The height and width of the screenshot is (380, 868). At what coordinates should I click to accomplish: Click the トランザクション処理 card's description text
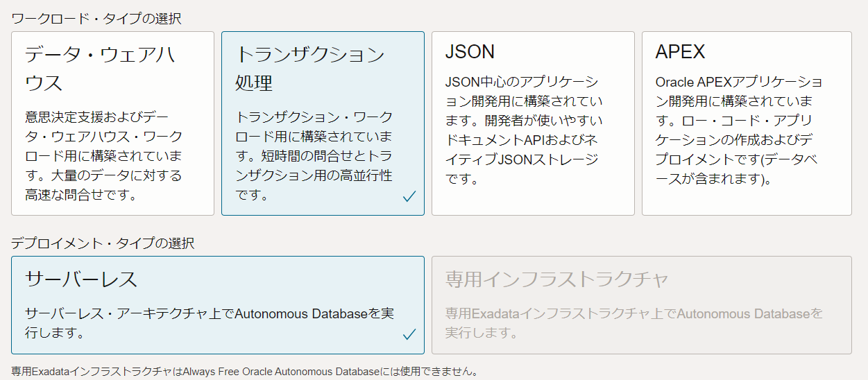(x=314, y=155)
